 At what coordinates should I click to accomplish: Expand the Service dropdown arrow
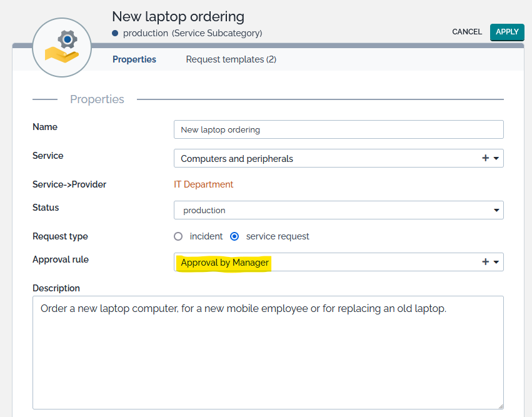pos(496,159)
